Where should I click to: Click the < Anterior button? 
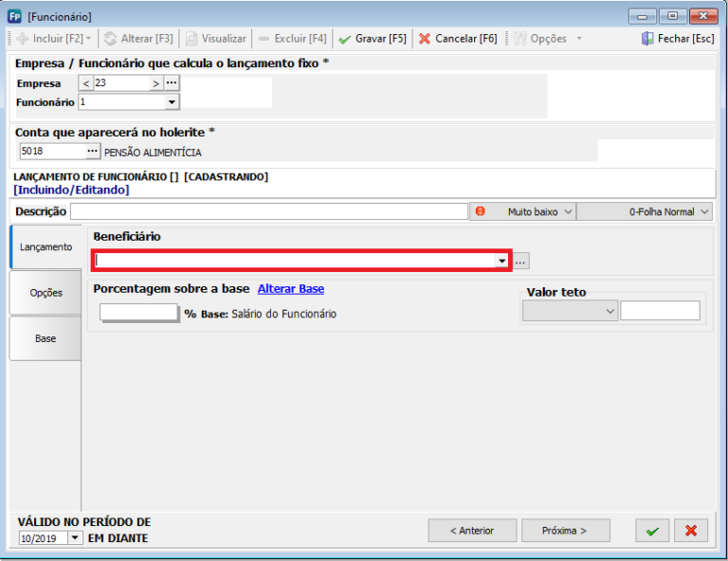pos(472,531)
